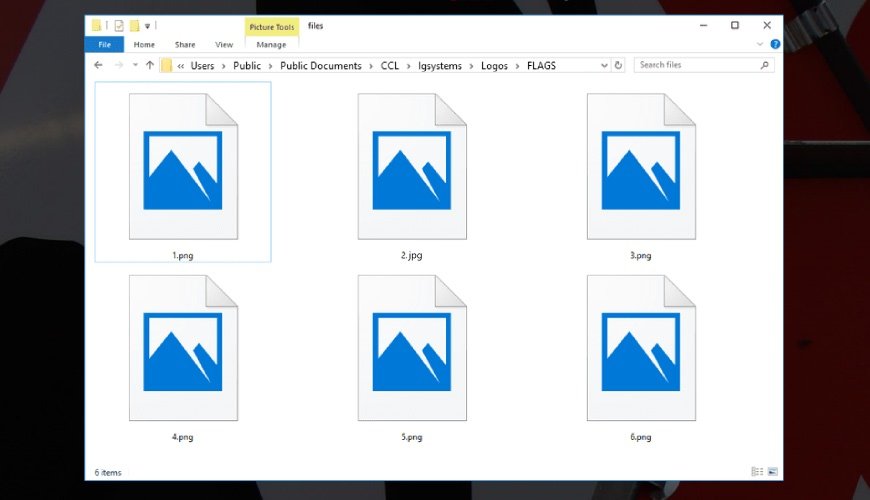Navigate to Users in the breadcrumb
The image size is (870, 500).
[202, 65]
